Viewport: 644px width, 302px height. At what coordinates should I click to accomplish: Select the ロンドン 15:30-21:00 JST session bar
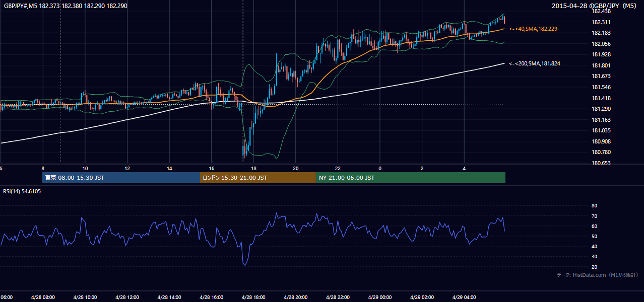(258, 178)
